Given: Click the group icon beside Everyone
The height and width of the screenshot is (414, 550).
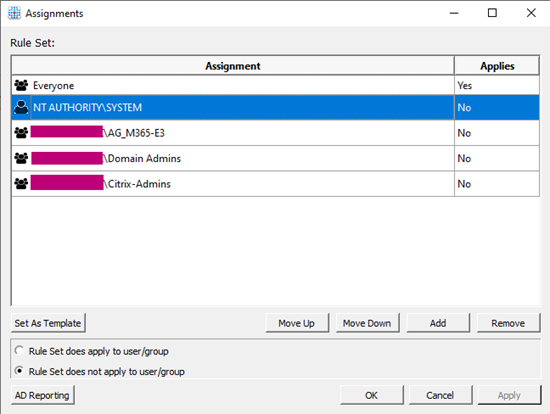Looking at the screenshot, I should tap(21, 85).
